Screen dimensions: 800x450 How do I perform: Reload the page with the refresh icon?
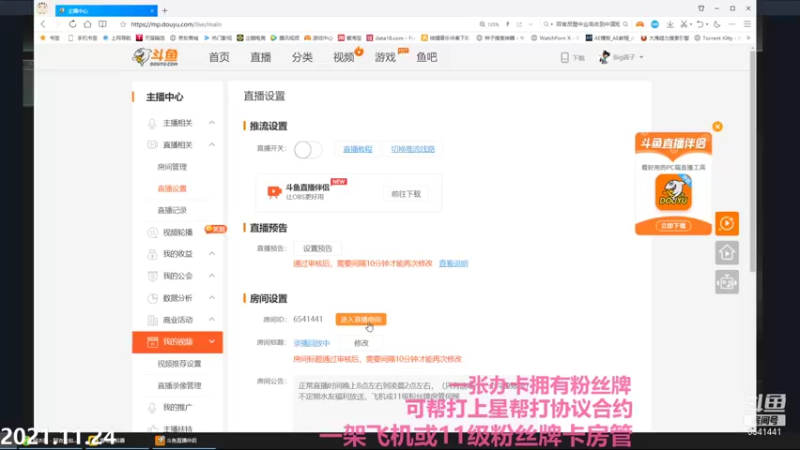(72, 24)
